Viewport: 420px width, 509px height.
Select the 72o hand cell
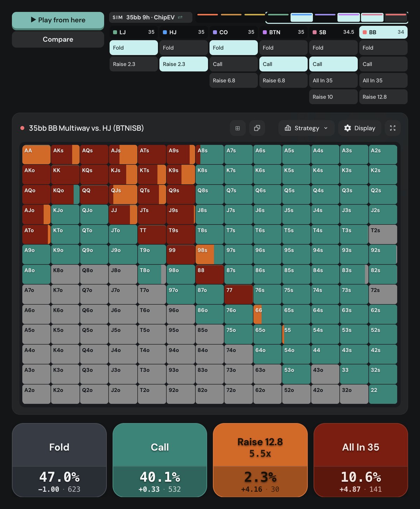[238, 394]
